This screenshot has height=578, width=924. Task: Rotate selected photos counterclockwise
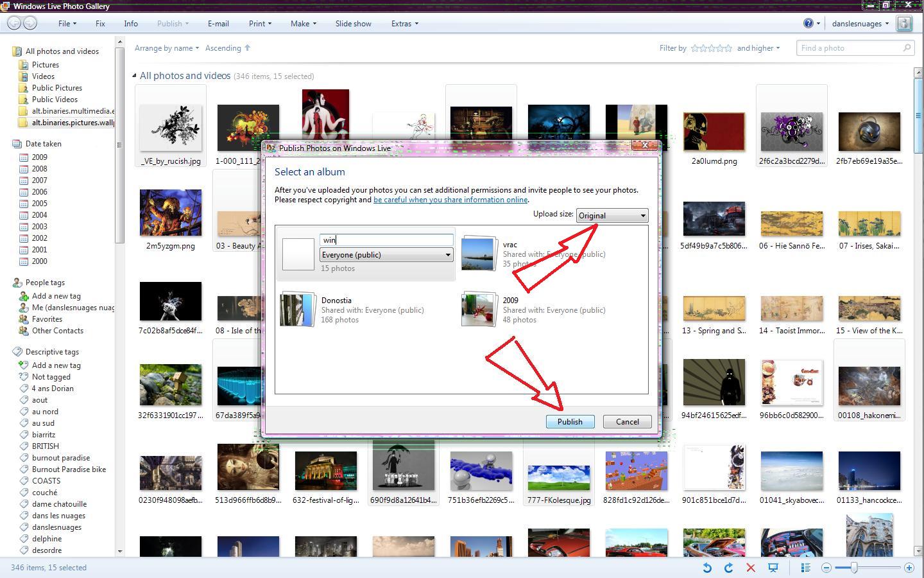tap(706, 568)
